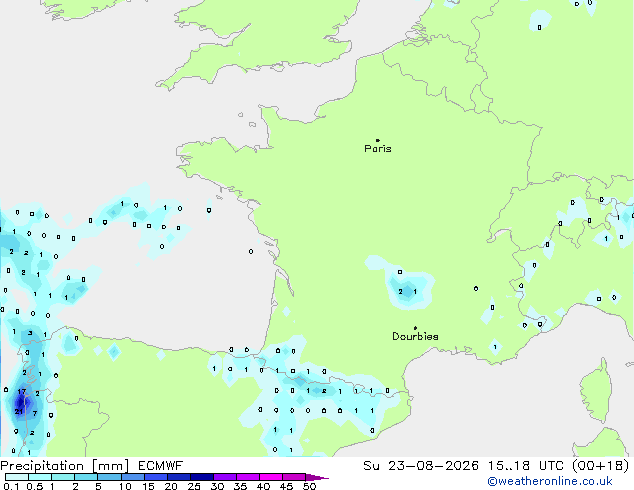
Task: Select the 10–15 mm legend swatch
Action: [132, 477]
